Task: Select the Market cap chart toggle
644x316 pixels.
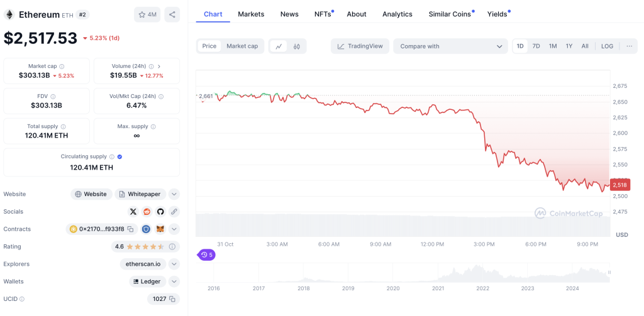Action: 242,46
